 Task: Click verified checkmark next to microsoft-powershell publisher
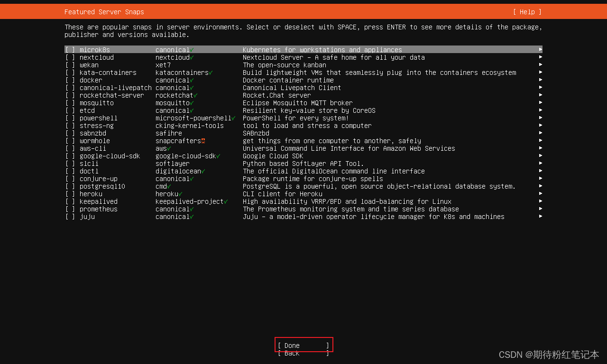(x=233, y=118)
